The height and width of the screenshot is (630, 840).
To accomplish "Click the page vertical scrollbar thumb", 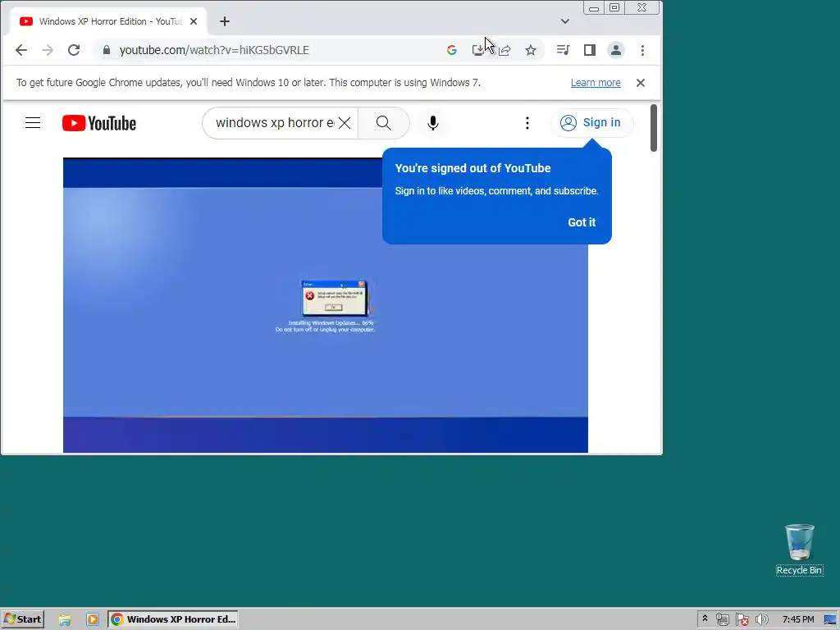I will point(653,128).
